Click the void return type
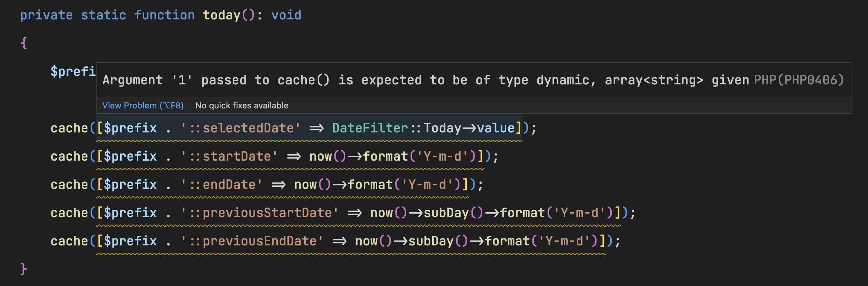The image size is (868, 286). point(286,15)
